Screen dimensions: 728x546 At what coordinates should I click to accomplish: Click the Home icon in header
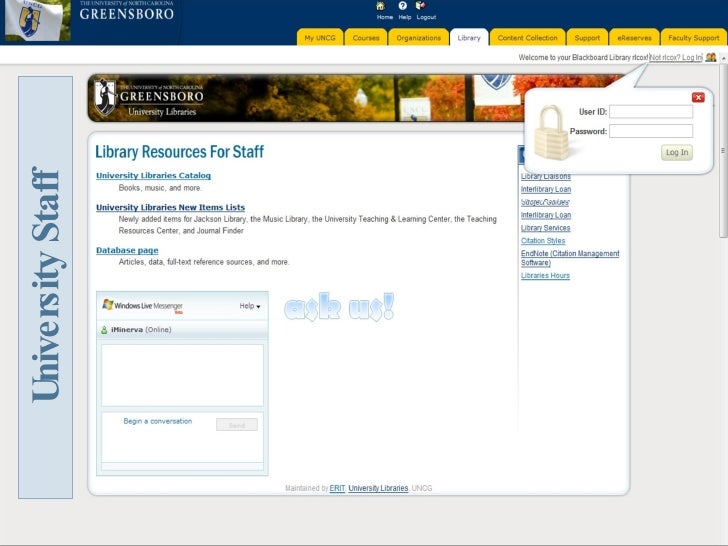380,6
